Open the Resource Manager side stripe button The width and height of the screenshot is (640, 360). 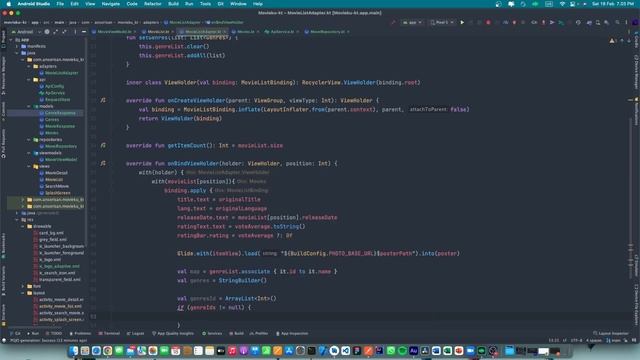click(x=4, y=76)
